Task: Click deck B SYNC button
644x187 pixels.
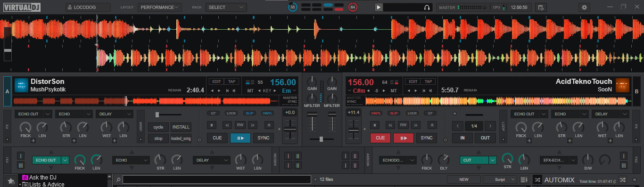Action: [x=427, y=138]
